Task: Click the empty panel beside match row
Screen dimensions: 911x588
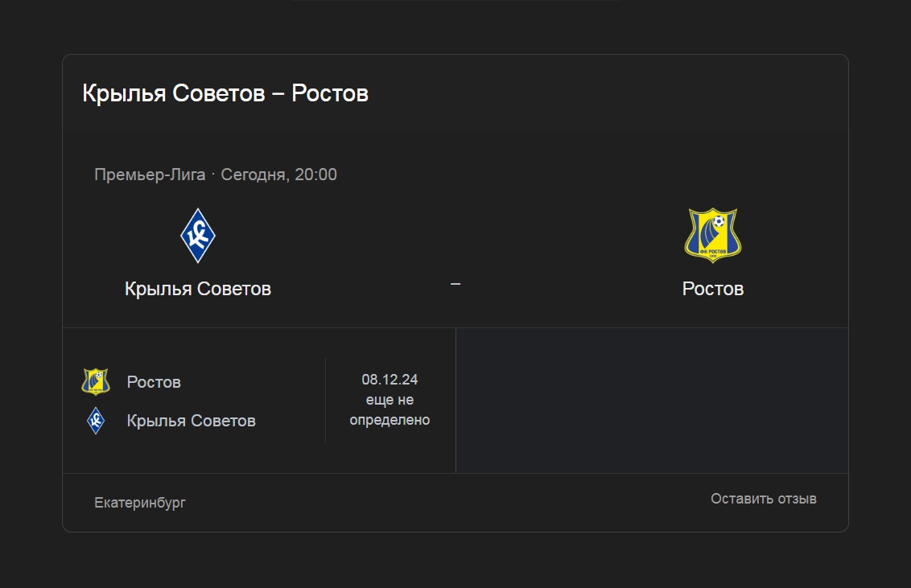Action: click(653, 401)
